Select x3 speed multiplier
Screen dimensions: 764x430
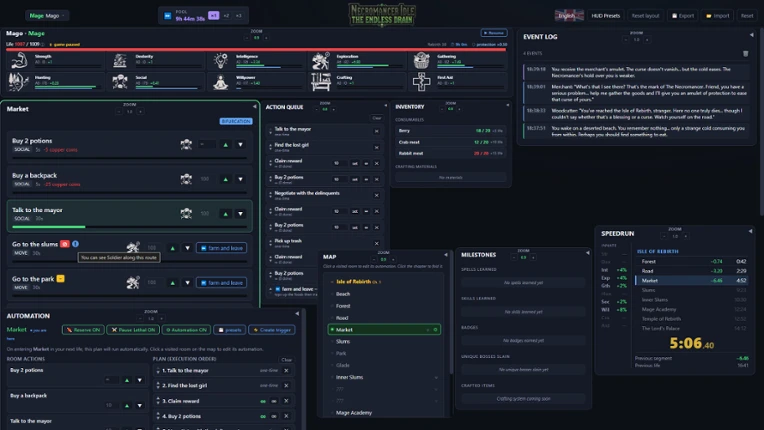tap(239, 16)
